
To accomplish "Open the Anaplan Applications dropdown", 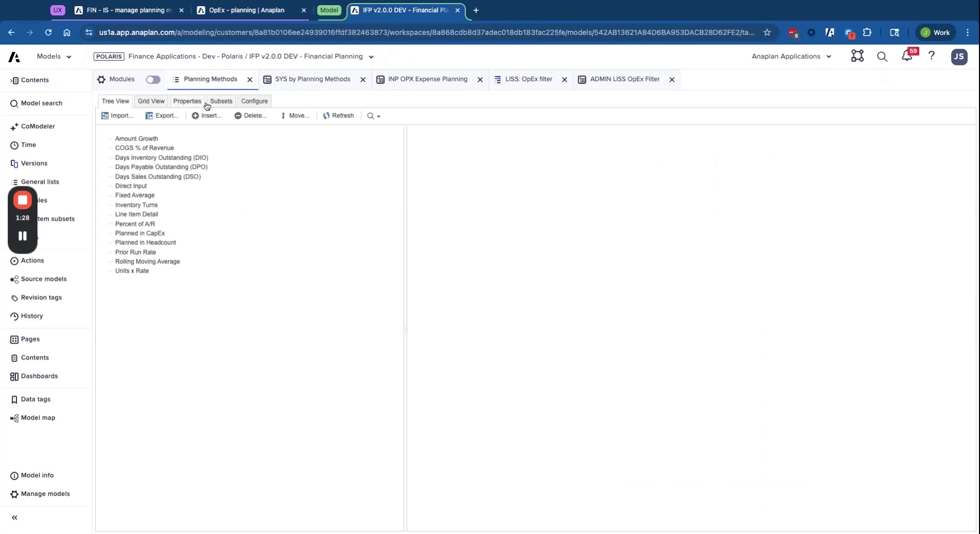I will tap(791, 57).
